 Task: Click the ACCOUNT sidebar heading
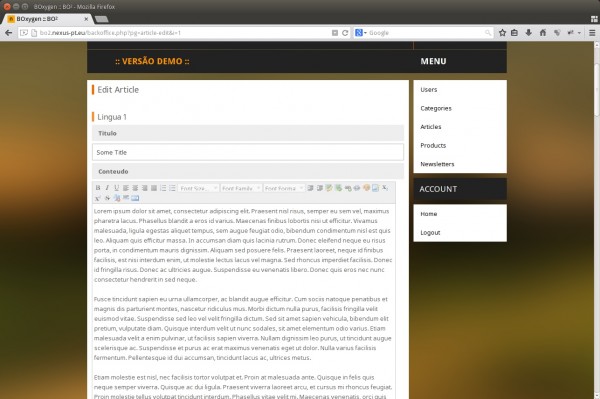tap(438, 189)
